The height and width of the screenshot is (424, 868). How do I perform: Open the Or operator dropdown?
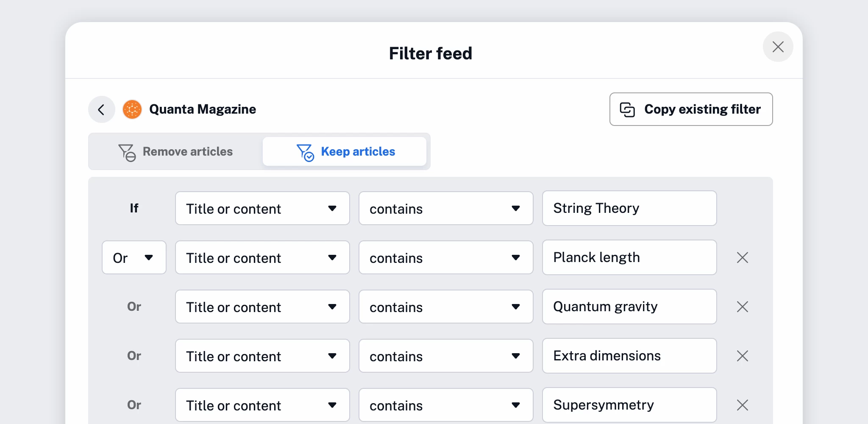(x=134, y=257)
